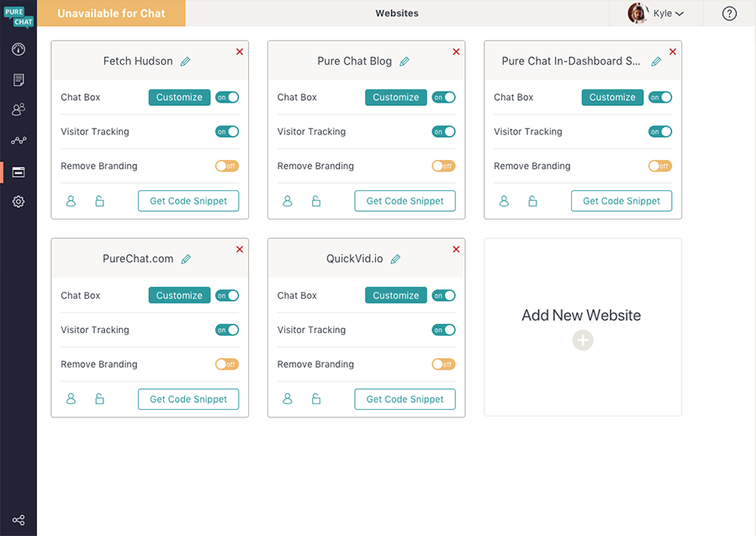The width and height of the screenshot is (756, 536).
Task: Select the websites window icon in sidebar
Action: point(19,172)
